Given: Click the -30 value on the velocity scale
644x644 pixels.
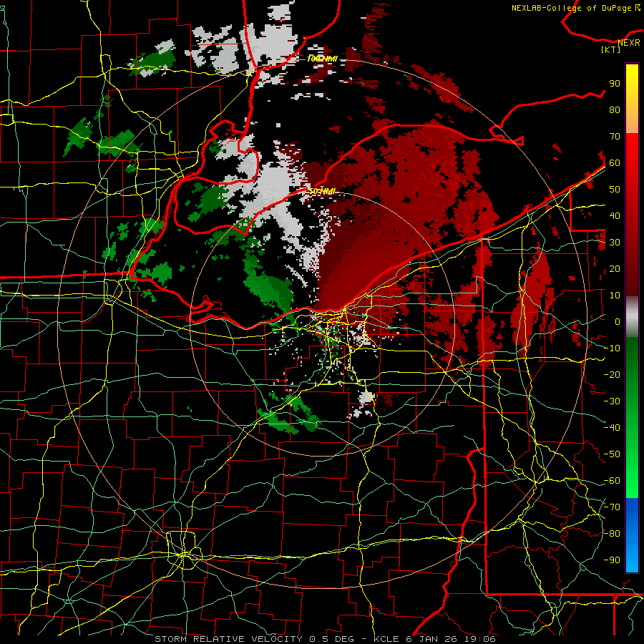Looking at the screenshot, I should tap(612, 401).
